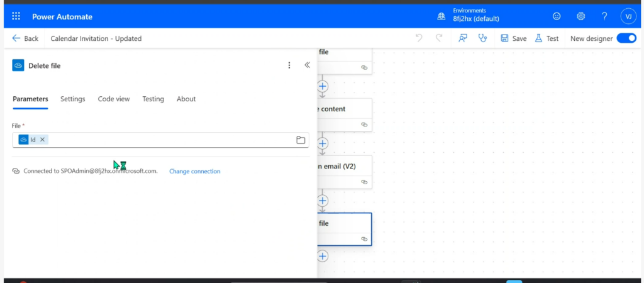The image size is (644, 283).
Task: Open the feedback/copilot person icon in toolbar
Action: pyautogui.click(x=463, y=38)
